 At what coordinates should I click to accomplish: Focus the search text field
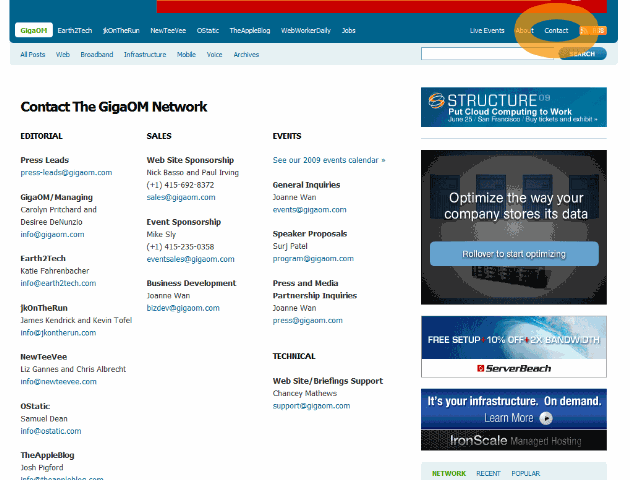(x=488, y=54)
